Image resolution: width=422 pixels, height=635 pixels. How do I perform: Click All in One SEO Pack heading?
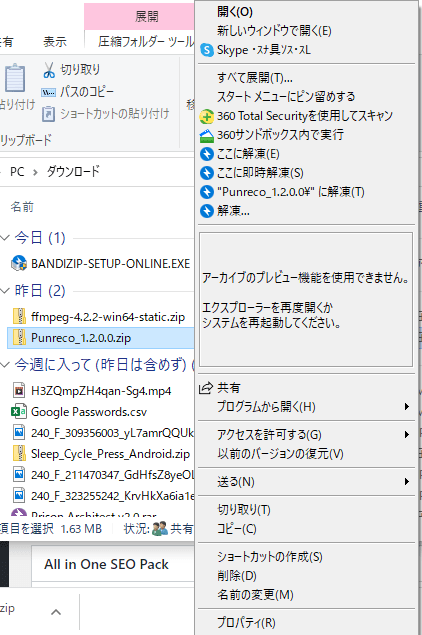coord(106,564)
